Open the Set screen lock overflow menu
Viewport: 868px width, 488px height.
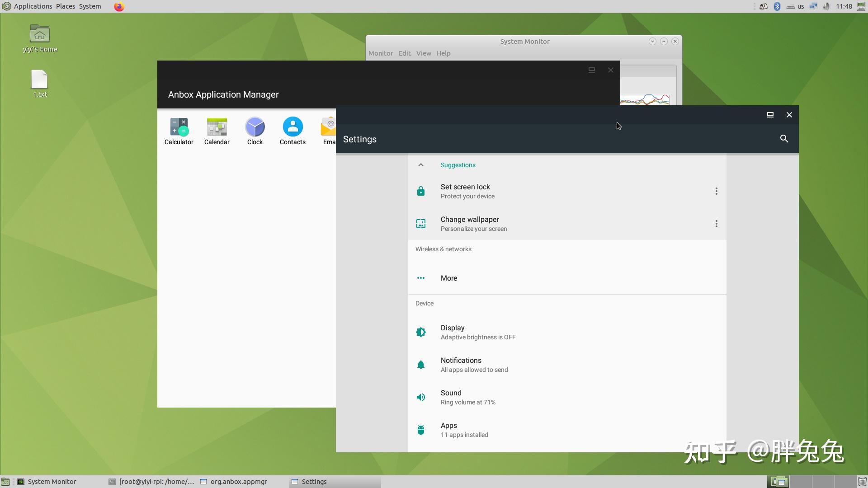716,191
